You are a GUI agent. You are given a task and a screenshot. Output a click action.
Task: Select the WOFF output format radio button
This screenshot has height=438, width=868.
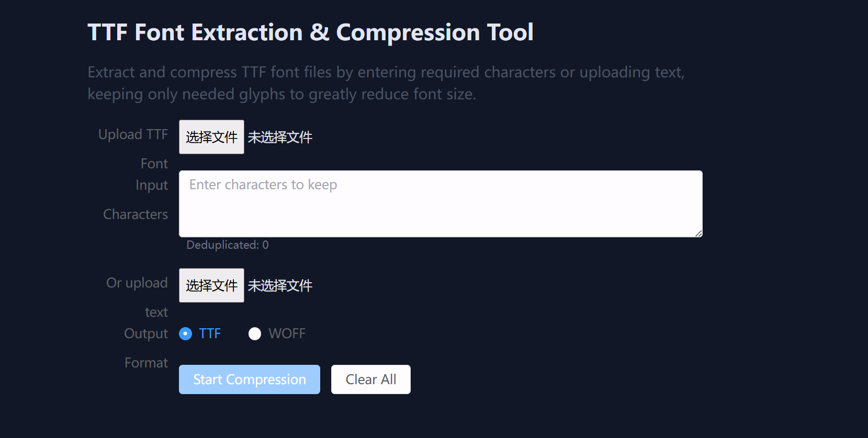(255, 333)
